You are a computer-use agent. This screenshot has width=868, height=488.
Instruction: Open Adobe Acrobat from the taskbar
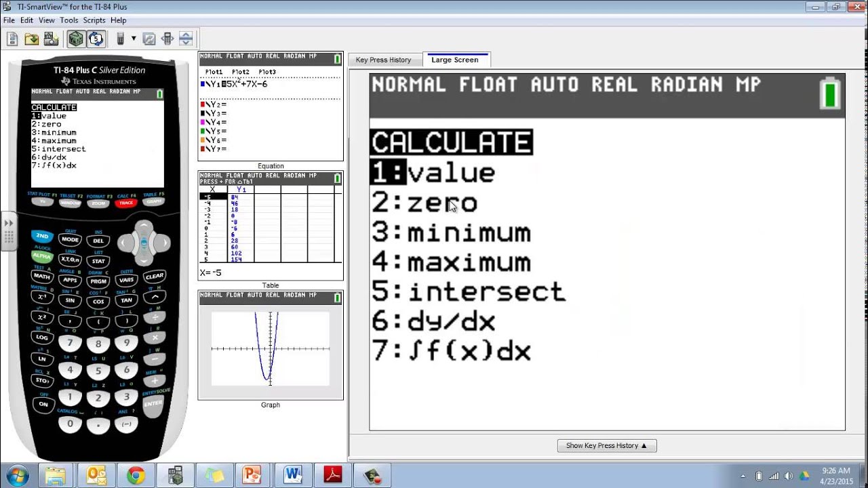[332, 475]
